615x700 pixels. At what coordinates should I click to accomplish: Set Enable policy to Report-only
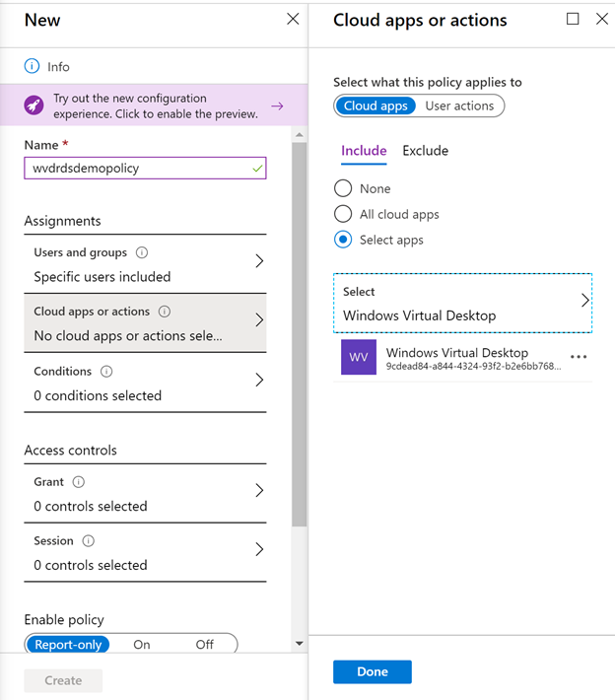click(x=68, y=645)
